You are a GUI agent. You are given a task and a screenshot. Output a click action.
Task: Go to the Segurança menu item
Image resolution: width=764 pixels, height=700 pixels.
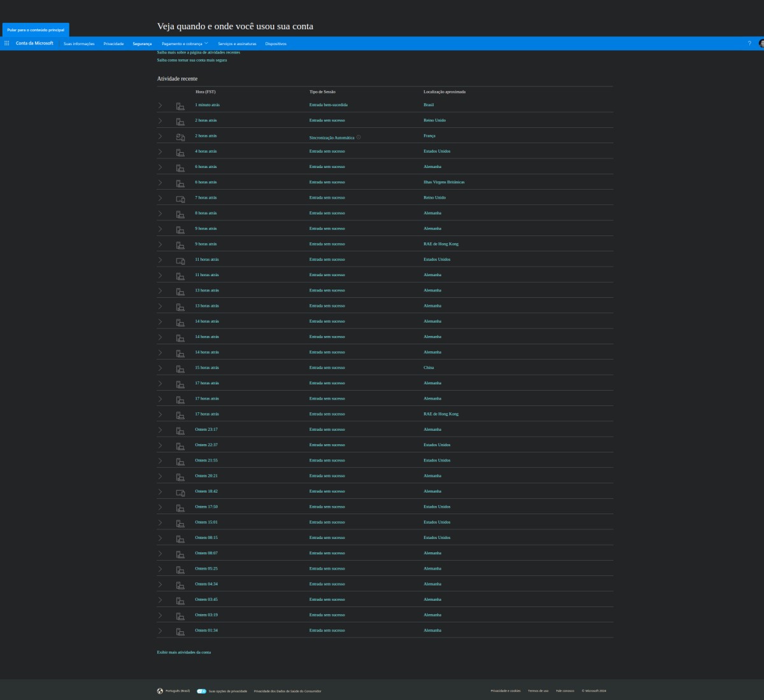coord(142,44)
